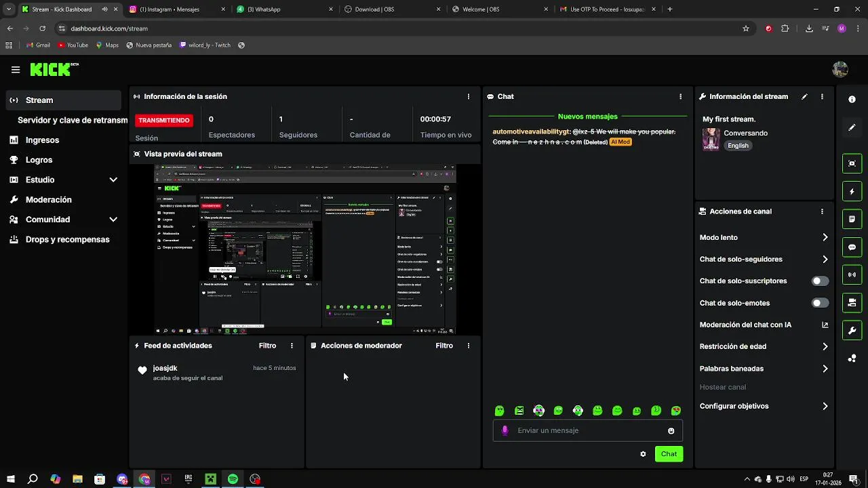Screen dimensions: 868x488
Task: Open Información de la sesión three-dot menu
Action: tap(468, 96)
